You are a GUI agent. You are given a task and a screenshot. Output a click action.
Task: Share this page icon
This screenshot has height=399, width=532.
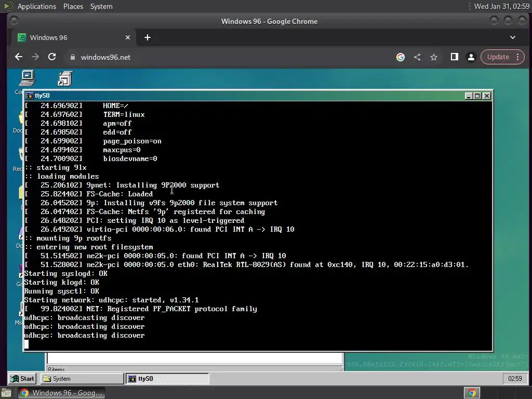(417, 57)
